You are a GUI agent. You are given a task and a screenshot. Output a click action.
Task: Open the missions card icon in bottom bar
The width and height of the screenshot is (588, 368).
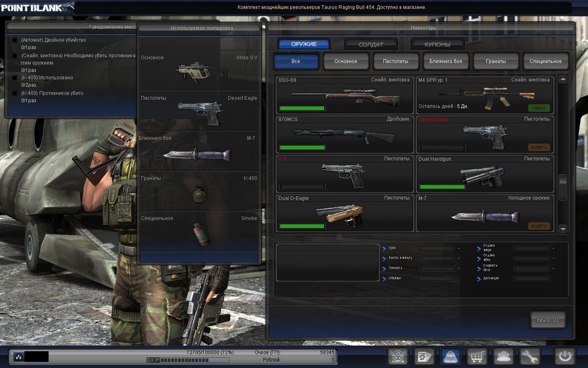424,357
